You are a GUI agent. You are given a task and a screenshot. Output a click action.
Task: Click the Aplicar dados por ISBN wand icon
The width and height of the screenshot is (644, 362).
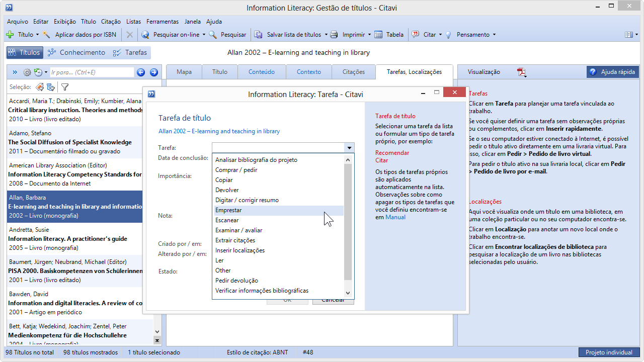pos(47,35)
